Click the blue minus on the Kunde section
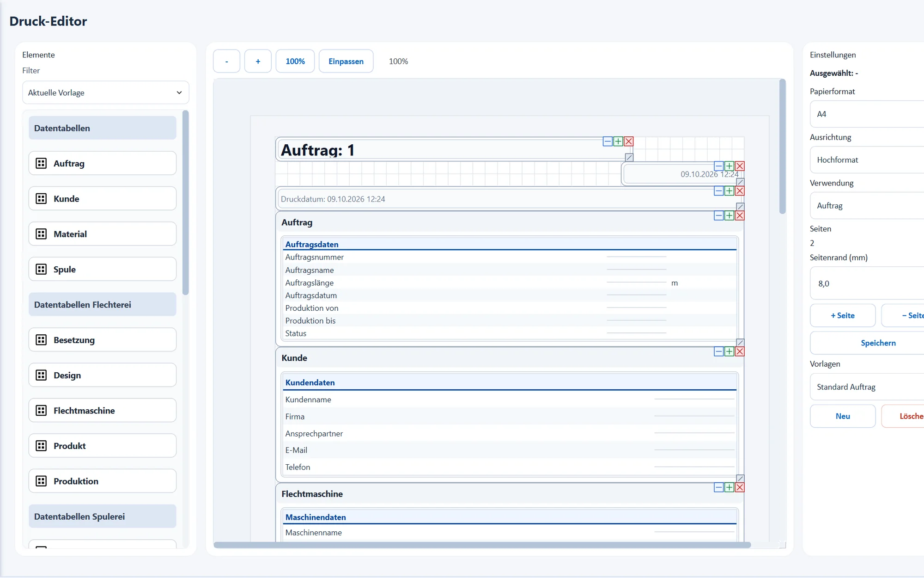 718,351
